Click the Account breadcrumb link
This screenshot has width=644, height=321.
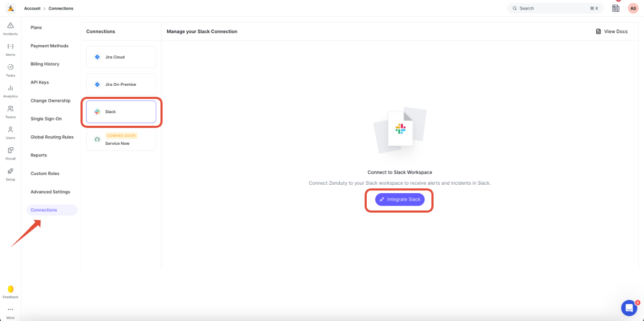pos(32,8)
